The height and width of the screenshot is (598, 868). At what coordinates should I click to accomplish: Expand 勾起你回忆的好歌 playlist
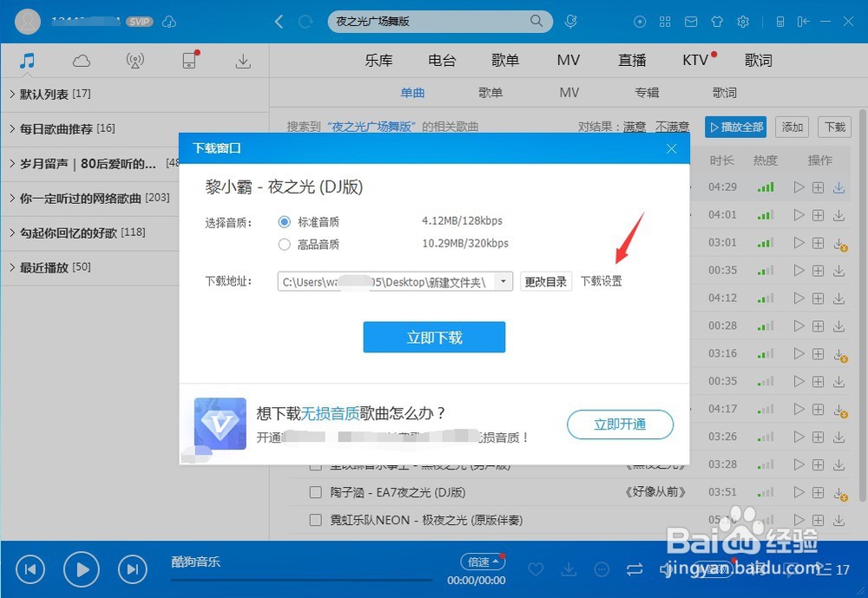pyautogui.click(x=12, y=233)
